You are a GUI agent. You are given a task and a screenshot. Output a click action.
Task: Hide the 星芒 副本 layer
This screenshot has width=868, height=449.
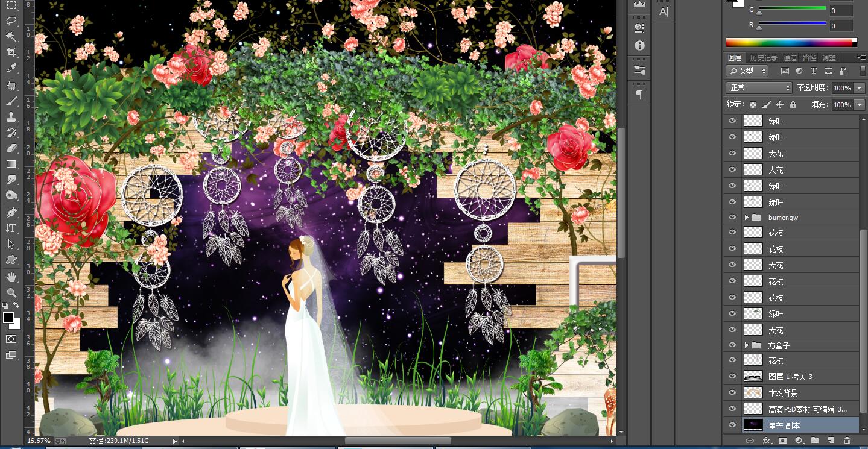(x=732, y=425)
